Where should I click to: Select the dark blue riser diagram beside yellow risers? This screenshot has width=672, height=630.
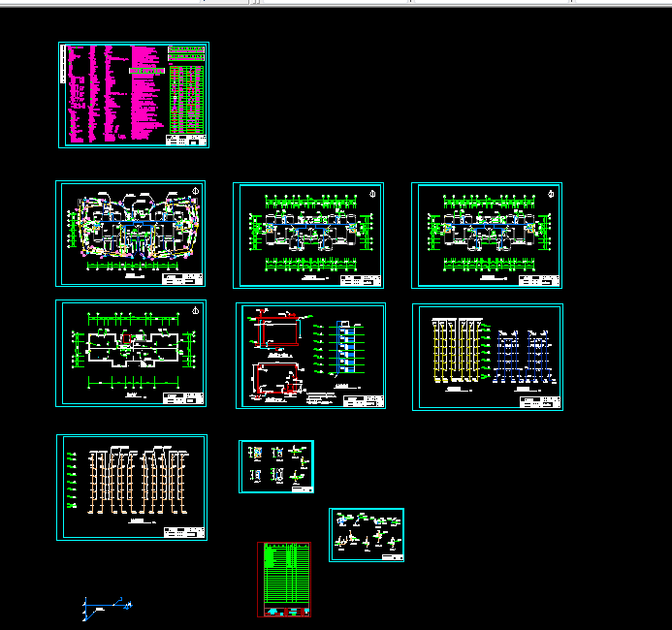[523, 357]
